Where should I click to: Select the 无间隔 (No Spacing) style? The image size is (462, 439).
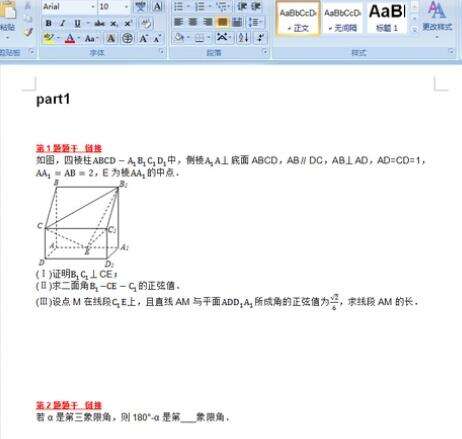[x=343, y=19]
